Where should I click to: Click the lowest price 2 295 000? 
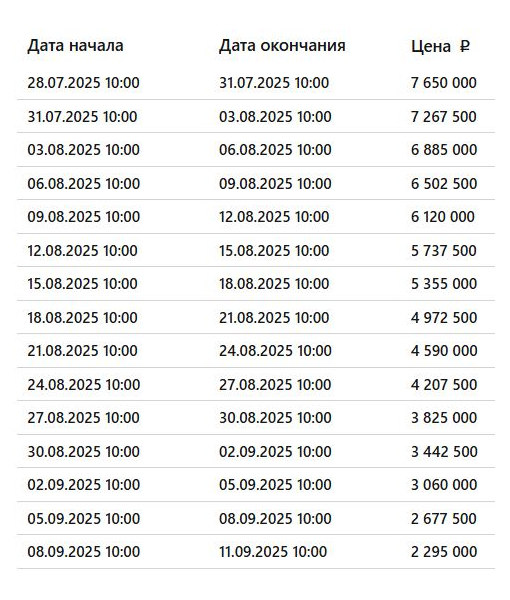point(444,552)
